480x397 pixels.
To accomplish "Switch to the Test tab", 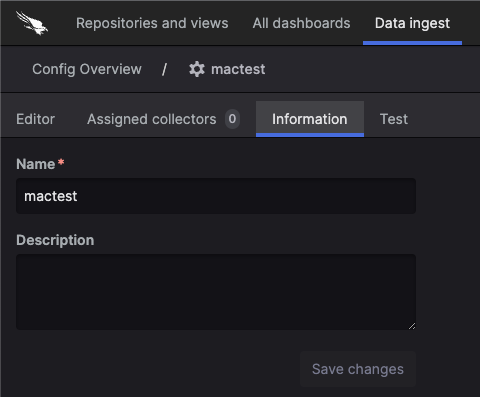I will point(394,119).
